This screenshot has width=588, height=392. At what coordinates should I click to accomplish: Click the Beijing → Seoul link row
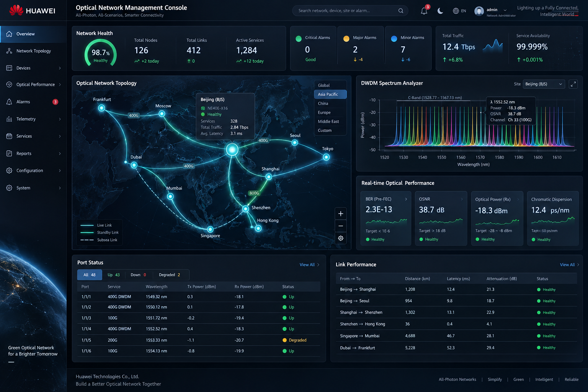point(456,301)
